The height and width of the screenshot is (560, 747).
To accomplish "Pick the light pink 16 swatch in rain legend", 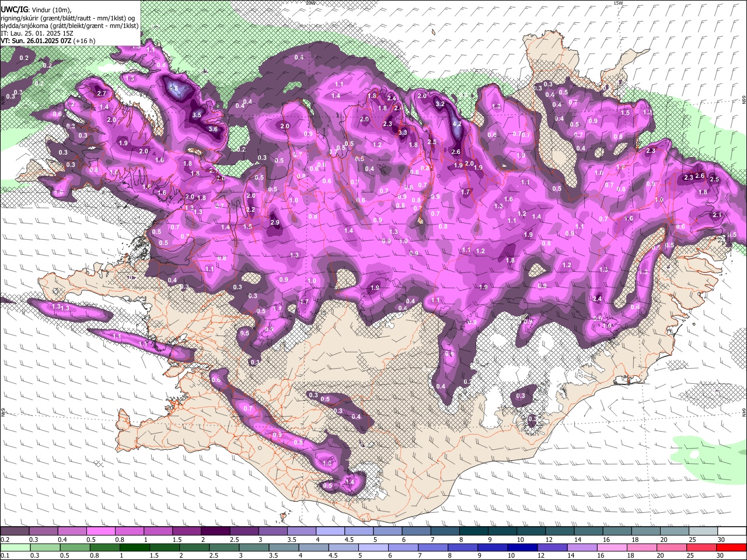I will [x=612, y=547].
